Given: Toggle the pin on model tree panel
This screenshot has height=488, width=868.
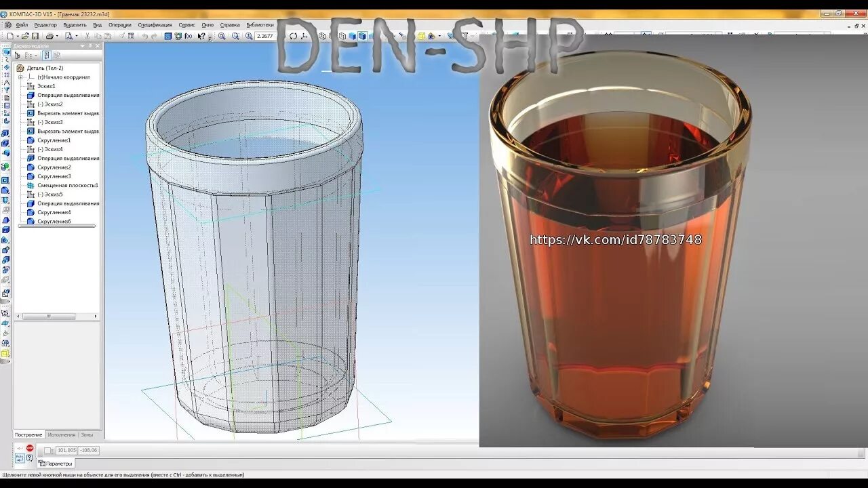Looking at the screenshot, I should [x=90, y=46].
